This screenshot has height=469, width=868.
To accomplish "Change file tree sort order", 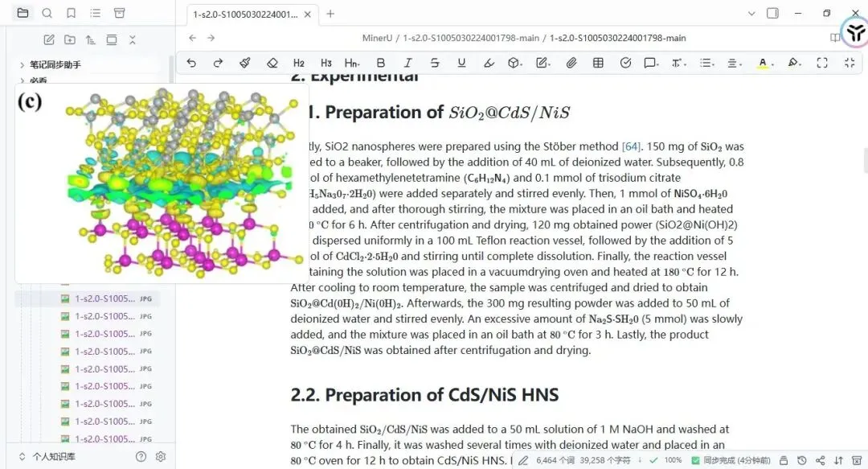I will coord(90,39).
